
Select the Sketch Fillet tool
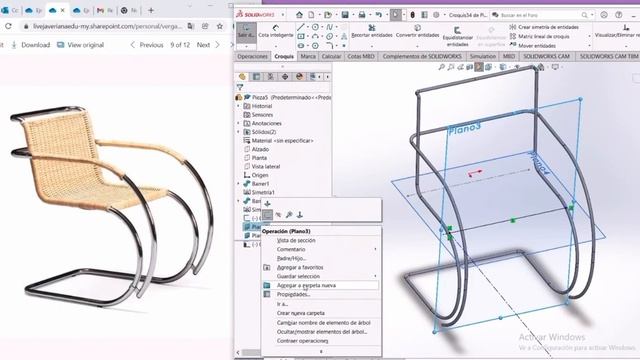329,45
